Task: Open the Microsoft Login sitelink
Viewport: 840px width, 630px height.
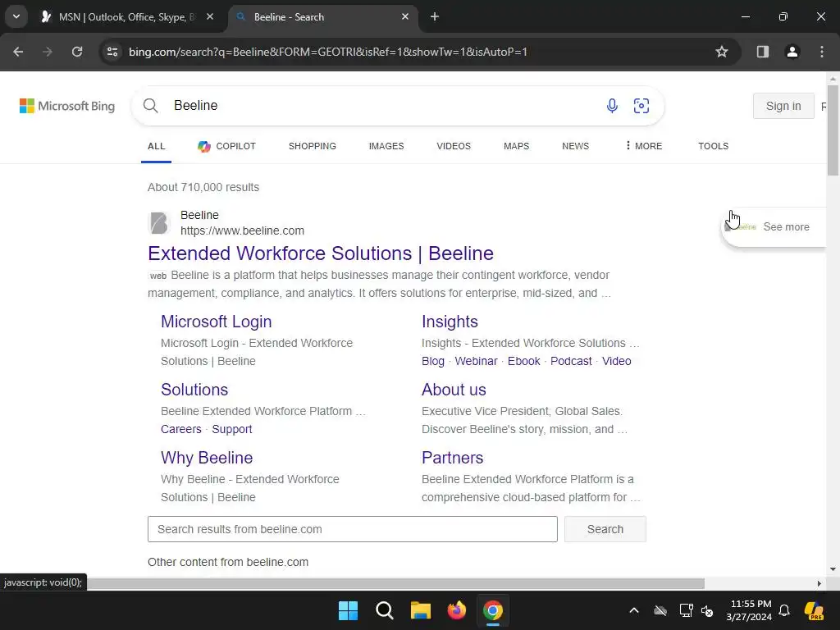Action: coord(217,322)
